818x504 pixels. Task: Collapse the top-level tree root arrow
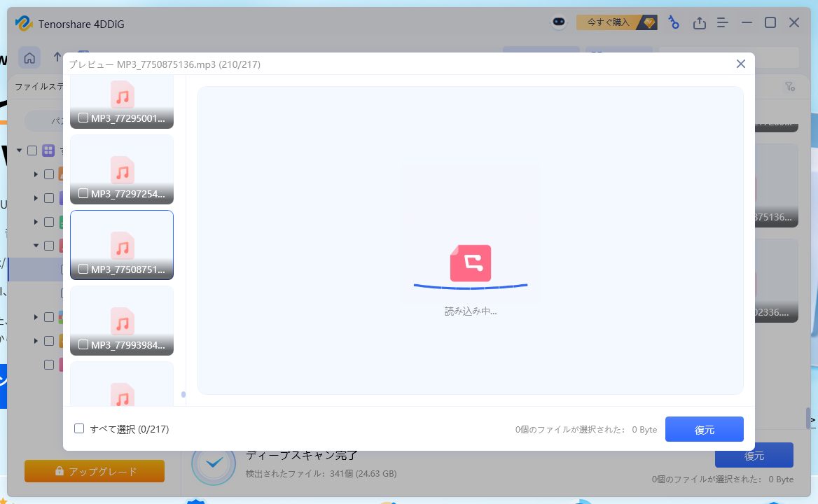click(x=19, y=150)
